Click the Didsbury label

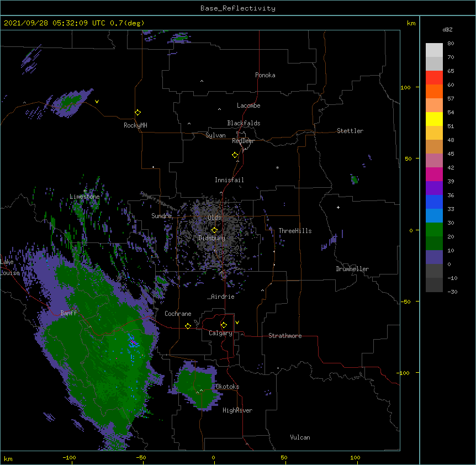click(211, 238)
